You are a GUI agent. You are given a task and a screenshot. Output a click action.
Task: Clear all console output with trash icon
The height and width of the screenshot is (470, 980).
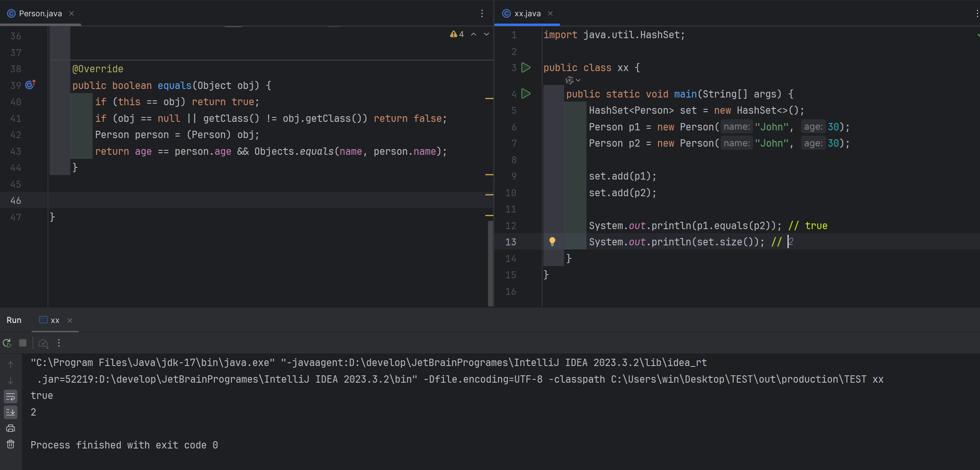coord(11,444)
